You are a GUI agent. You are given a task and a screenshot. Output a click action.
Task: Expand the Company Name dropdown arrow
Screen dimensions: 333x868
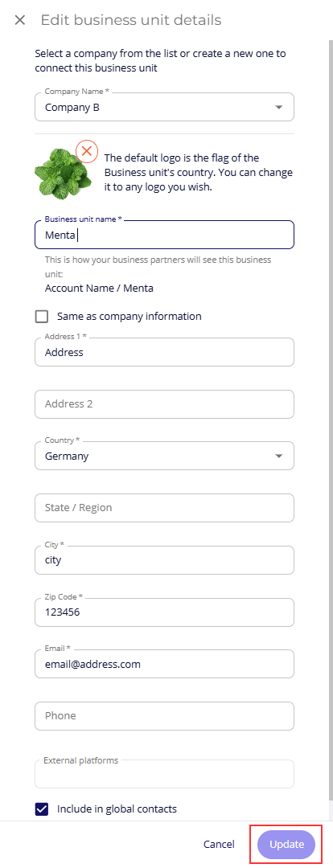(278, 108)
